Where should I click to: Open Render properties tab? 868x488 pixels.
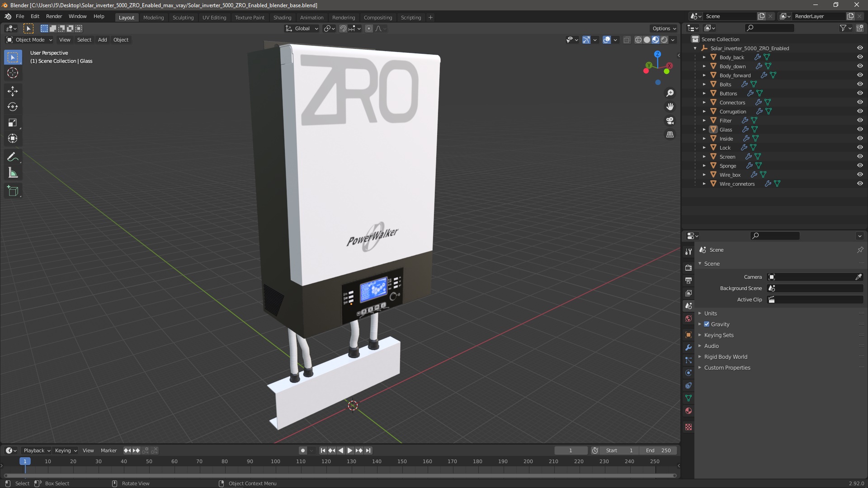click(689, 268)
